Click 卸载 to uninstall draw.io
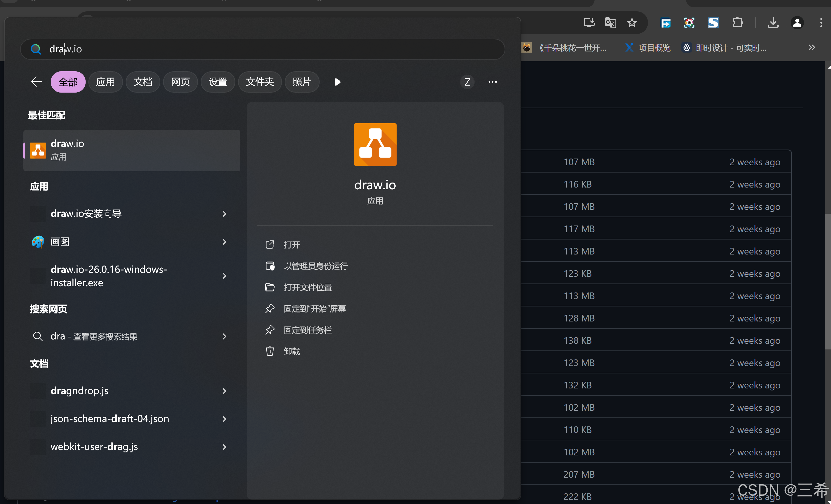 click(291, 351)
